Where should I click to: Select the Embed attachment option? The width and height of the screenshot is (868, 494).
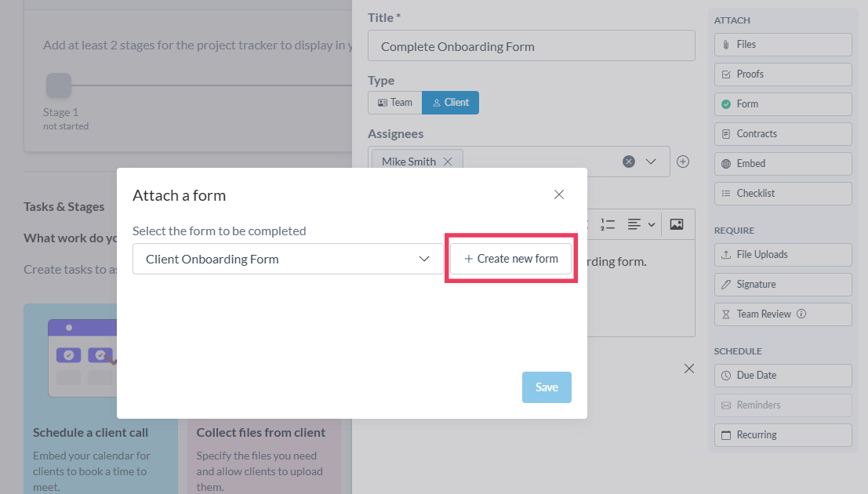click(783, 164)
